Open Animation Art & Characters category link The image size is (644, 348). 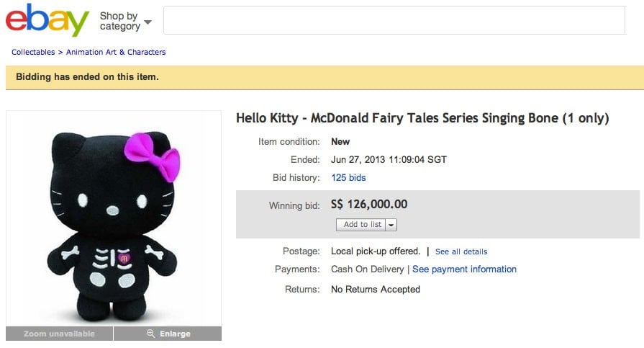point(116,52)
